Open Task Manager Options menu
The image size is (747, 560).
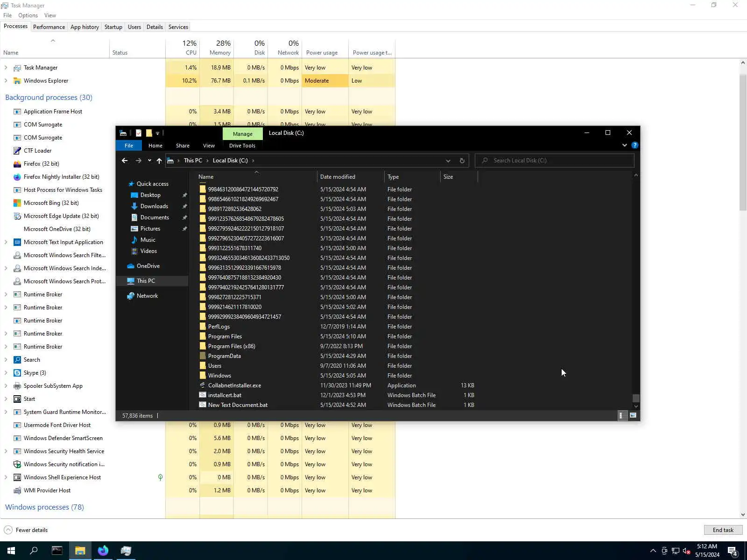click(28, 15)
